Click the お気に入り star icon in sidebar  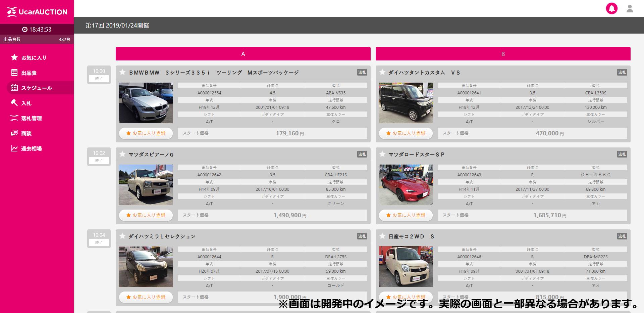14,57
